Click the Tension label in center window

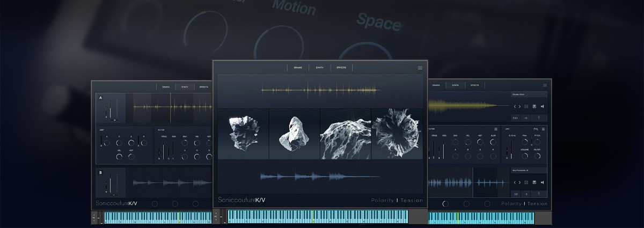pos(411,200)
